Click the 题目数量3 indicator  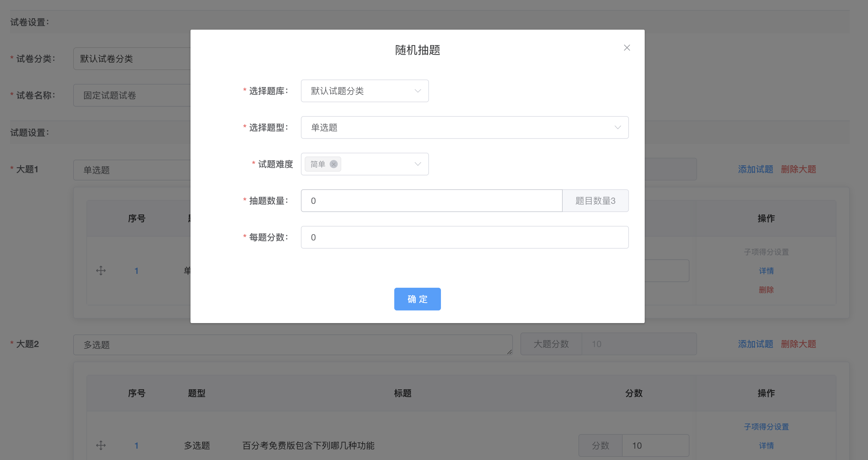click(x=595, y=201)
